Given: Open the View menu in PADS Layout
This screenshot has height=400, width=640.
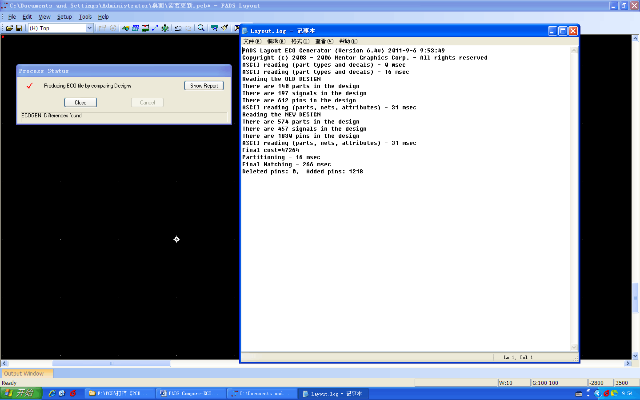Looking at the screenshot, I should pos(46,17).
